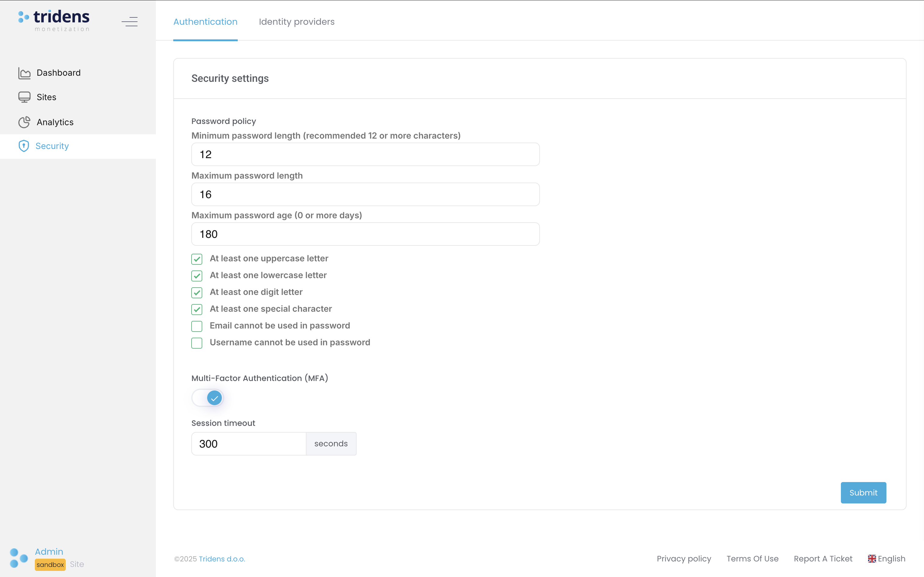Collapse the sidebar using the hamburger icon

click(130, 22)
